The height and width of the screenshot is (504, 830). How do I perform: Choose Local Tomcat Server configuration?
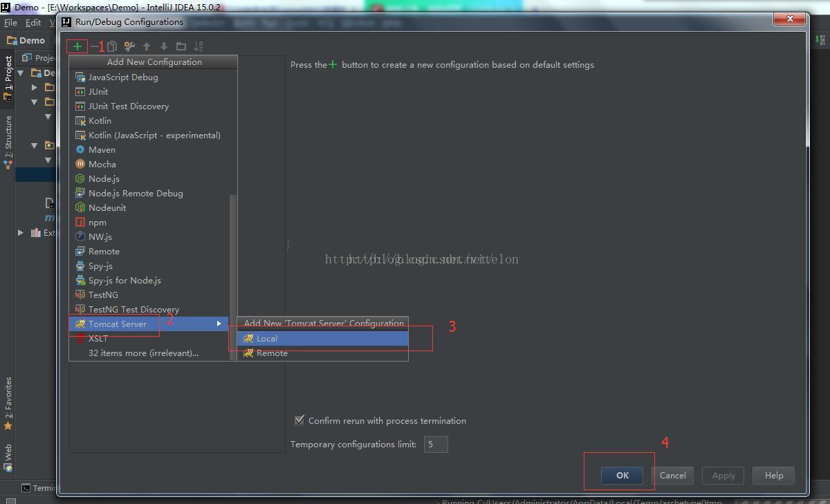click(x=322, y=338)
